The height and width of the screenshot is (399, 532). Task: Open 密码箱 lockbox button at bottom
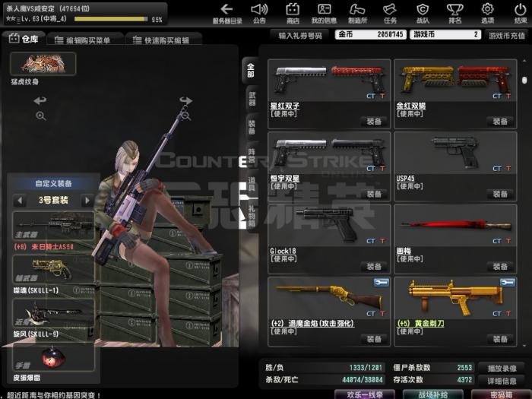coord(501,394)
